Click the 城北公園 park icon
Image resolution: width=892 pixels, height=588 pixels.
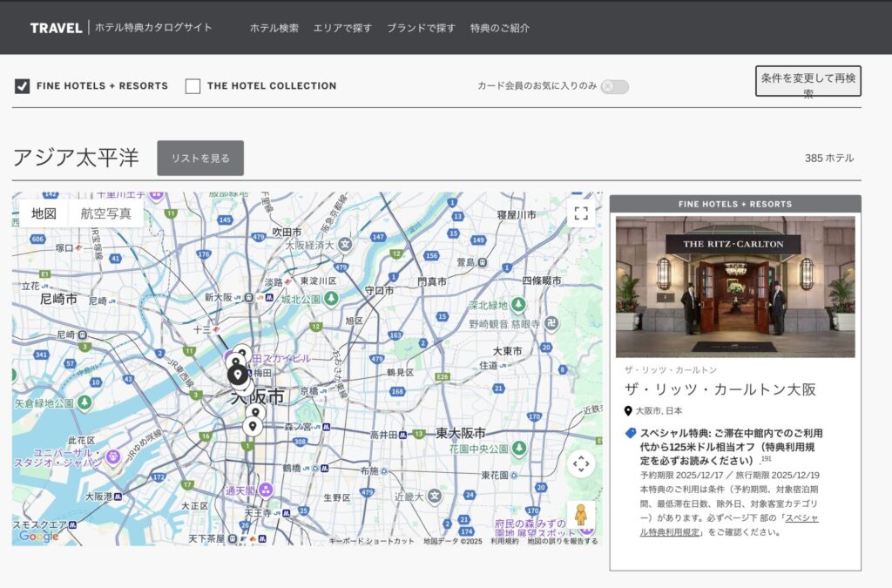click(x=331, y=298)
